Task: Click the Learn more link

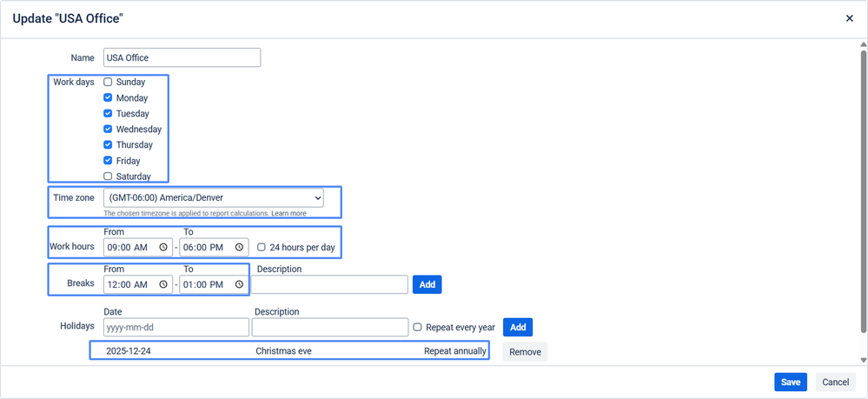Action: [288, 214]
